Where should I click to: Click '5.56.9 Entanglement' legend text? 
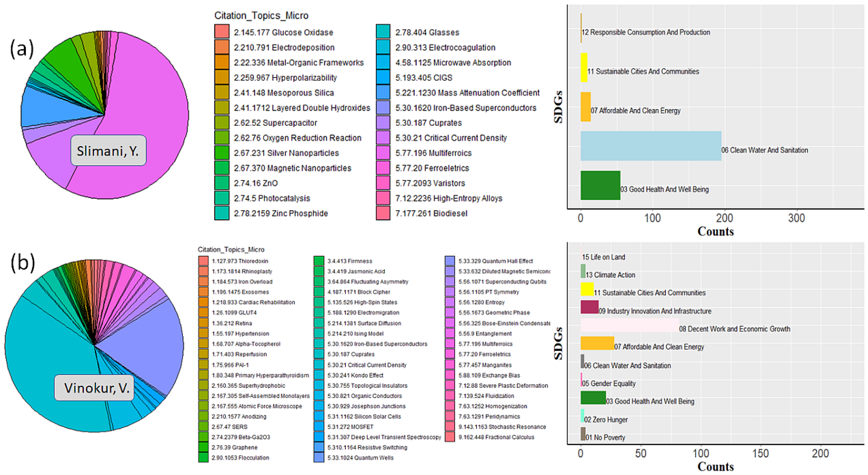point(485,333)
